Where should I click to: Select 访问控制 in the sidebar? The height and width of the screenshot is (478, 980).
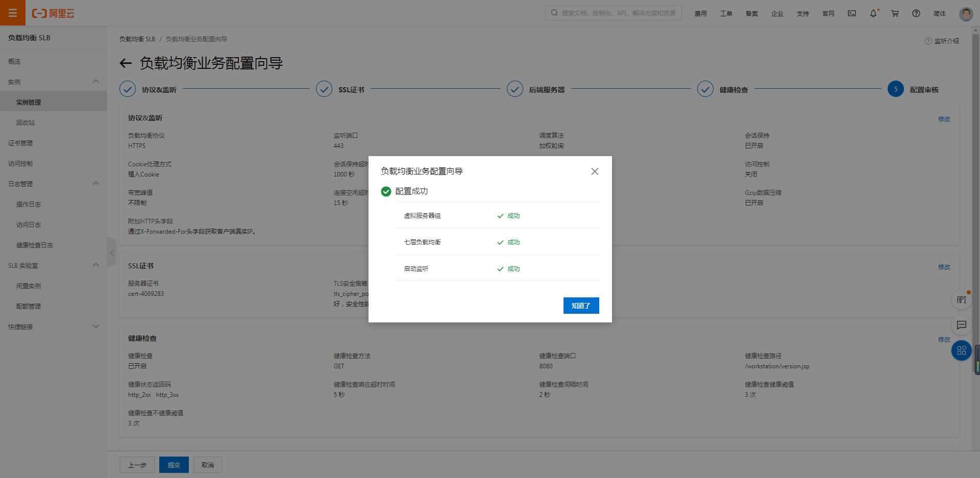(x=20, y=164)
